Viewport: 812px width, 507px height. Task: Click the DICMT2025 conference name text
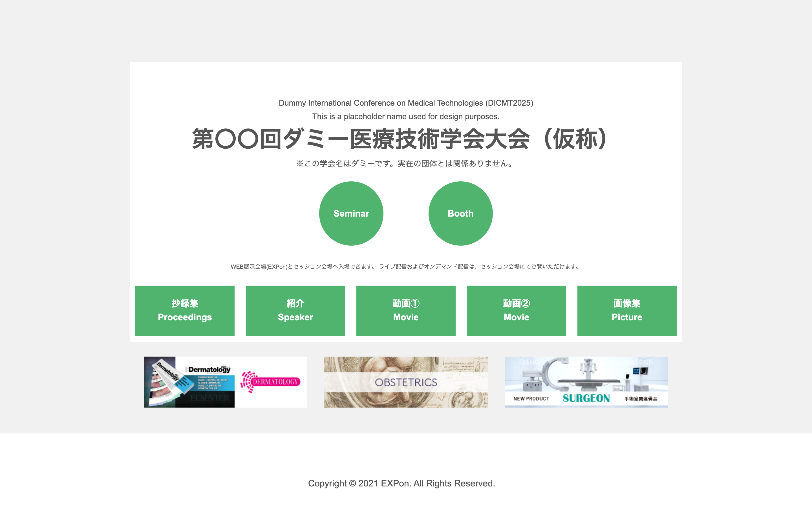click(x=406, y=103)
